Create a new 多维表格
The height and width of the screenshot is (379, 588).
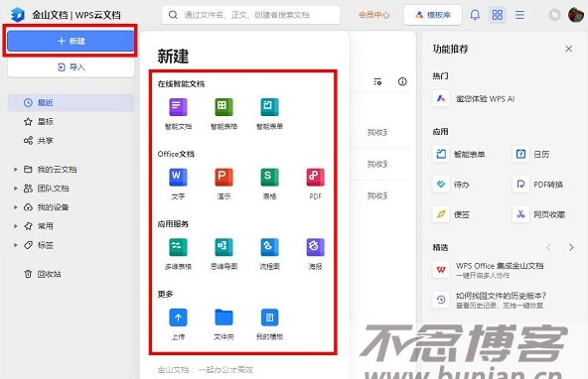pyautogui.click(x=178, y=254)
